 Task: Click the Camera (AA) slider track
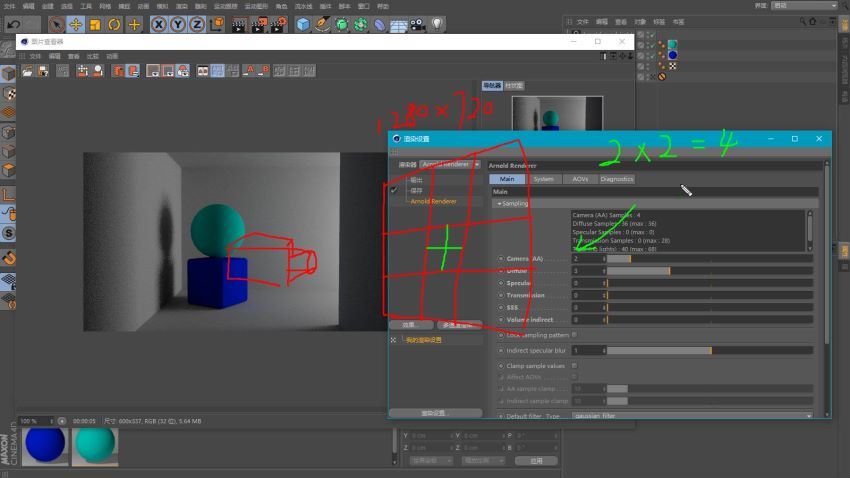(x=710, y=259)
